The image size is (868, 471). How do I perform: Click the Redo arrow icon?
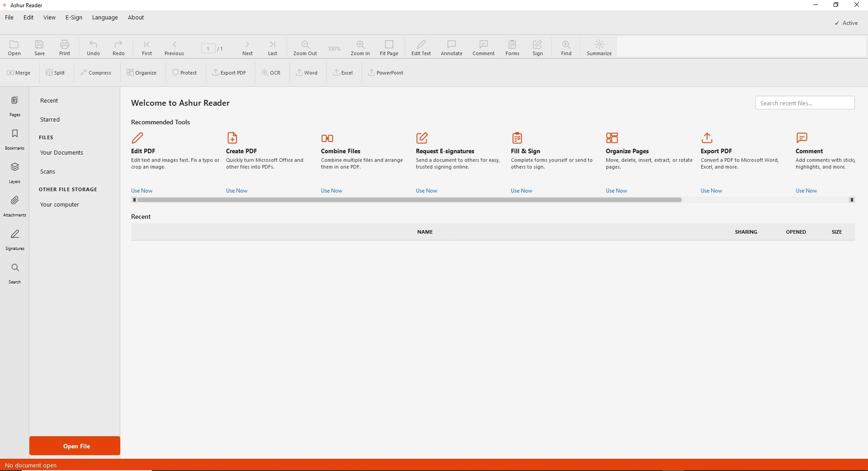118,44
